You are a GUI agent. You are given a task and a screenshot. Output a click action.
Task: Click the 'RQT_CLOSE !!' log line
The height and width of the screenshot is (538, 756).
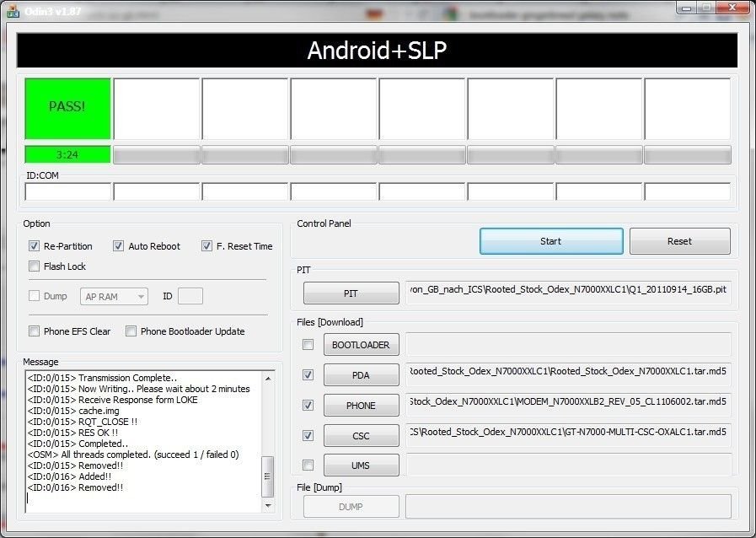(83, 422)
